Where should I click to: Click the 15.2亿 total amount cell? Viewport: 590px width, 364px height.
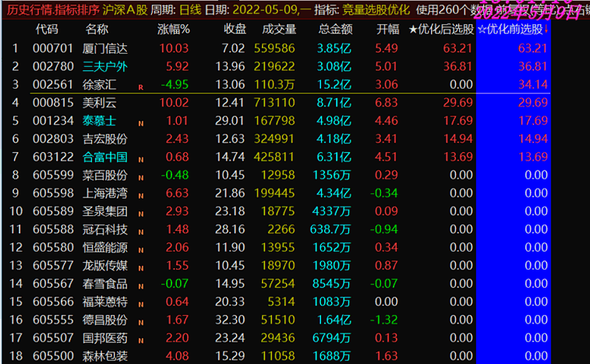[x=334, y=84]
